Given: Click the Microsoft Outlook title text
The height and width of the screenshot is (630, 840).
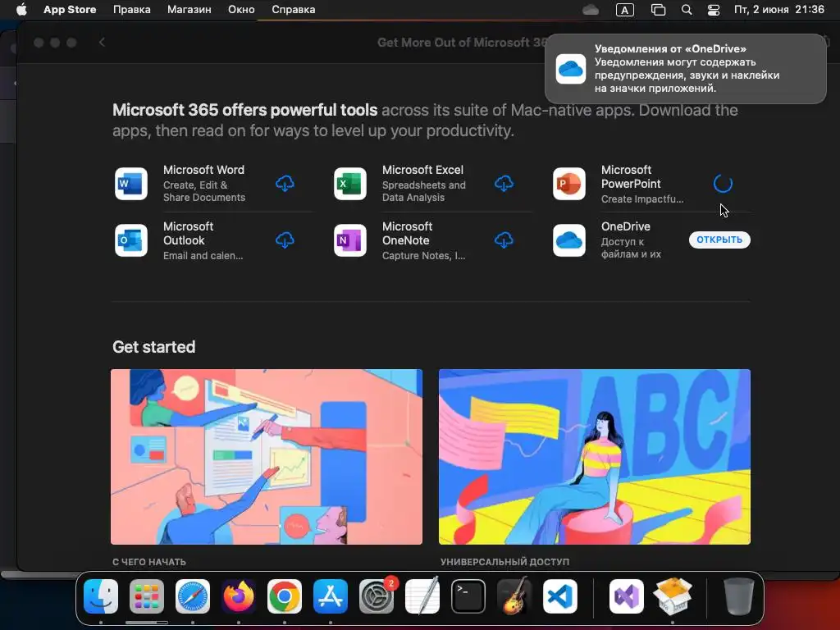Looking at the screenshot, I should point(188,234).
